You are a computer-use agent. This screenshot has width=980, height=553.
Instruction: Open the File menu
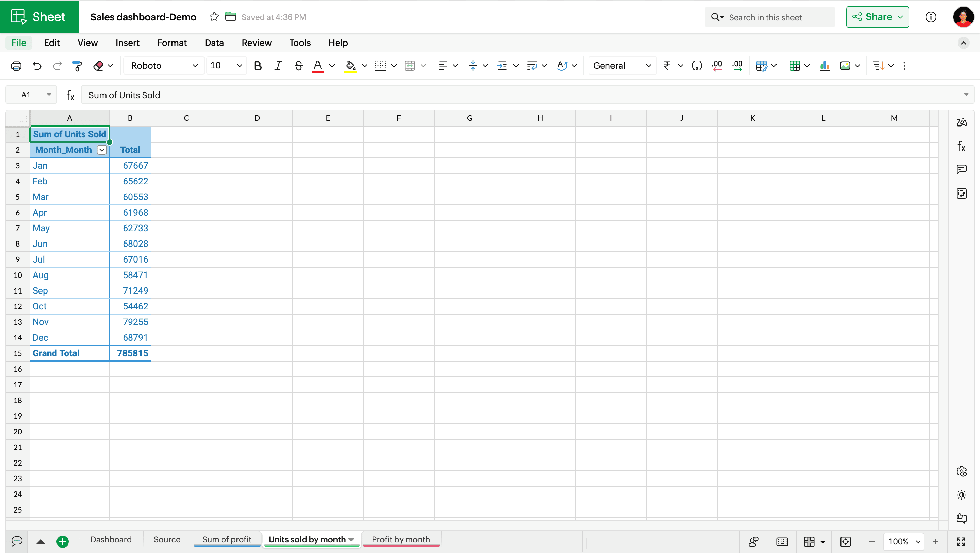coord(19,43)
